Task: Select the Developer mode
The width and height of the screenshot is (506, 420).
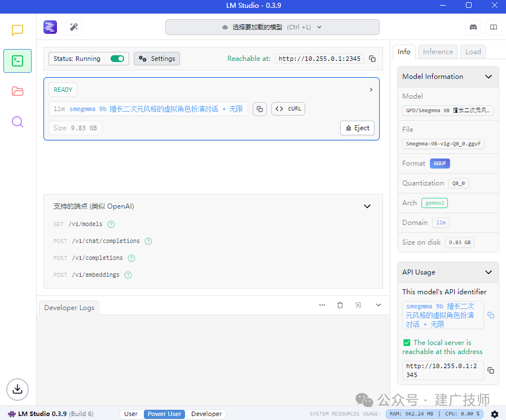Action: 206,414
